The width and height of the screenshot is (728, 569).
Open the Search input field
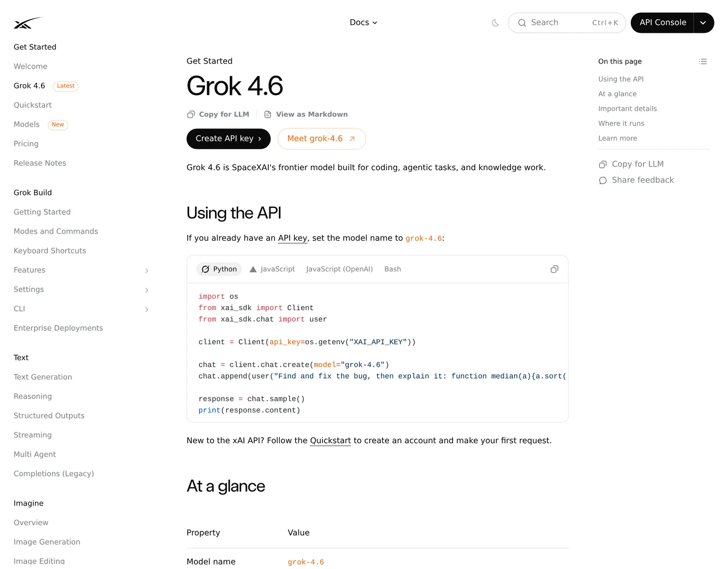(567, 23)
